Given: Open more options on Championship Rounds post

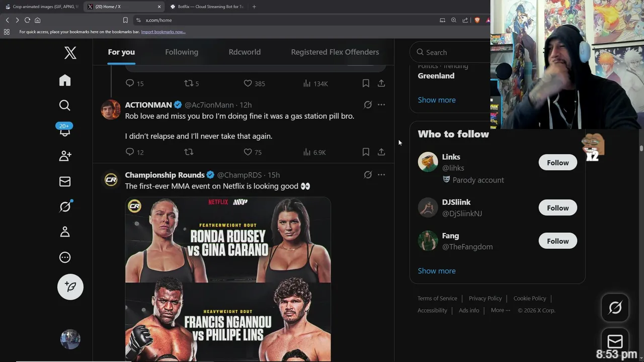Looking at the screenshot, I should [x=381, y=174].
